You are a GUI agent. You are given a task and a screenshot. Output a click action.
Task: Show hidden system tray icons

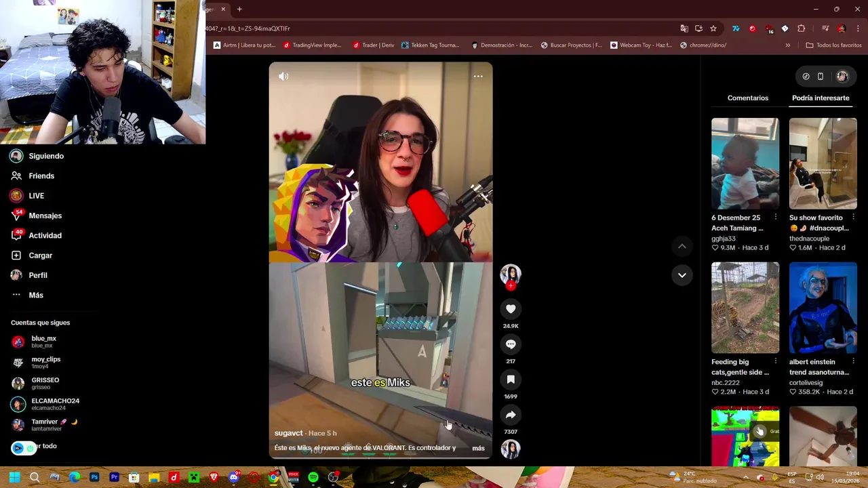click(745, 477)
